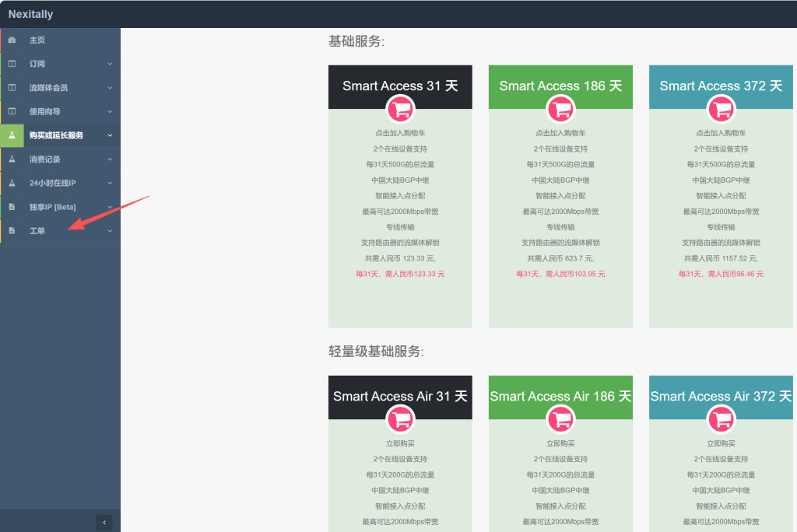Click price text 每31天，需人民币96.46 元
Screen dimensions: 797x532
721,274
